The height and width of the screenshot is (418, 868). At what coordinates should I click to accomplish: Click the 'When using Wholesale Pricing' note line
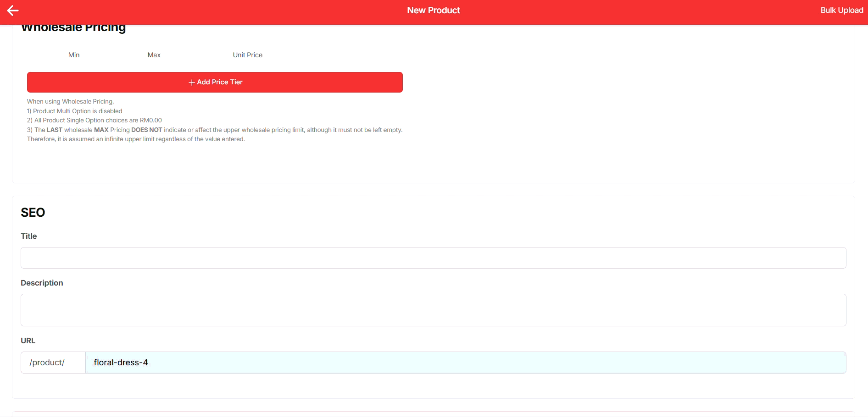pos(71,102)
